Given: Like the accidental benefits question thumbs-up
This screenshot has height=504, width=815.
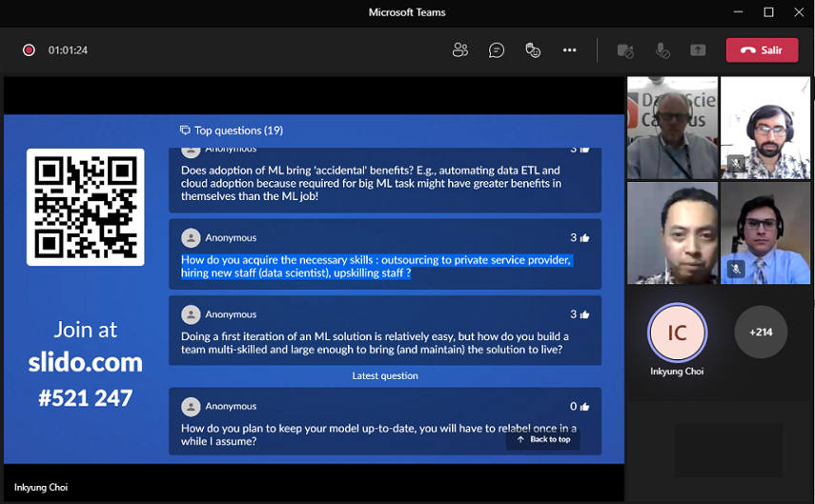Looking at the screenshot, I should click(x=584, y=150).
